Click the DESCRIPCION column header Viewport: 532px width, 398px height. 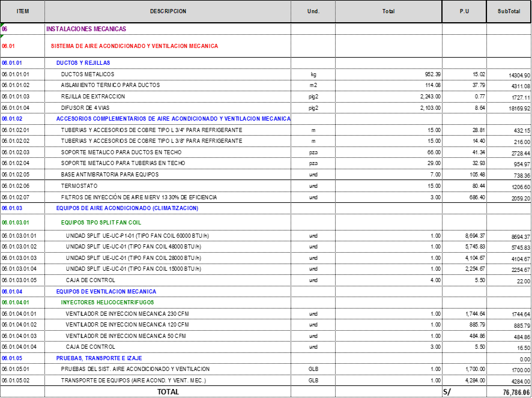[168, 11]
